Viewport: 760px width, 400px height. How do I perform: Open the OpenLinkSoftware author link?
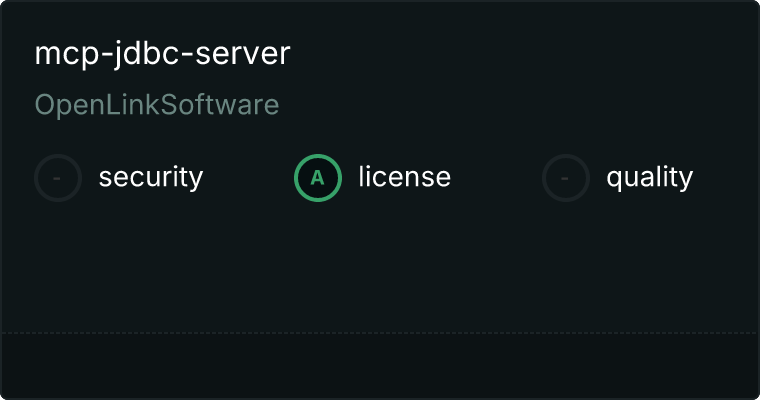pyautogui.click(x=157, y=105)
